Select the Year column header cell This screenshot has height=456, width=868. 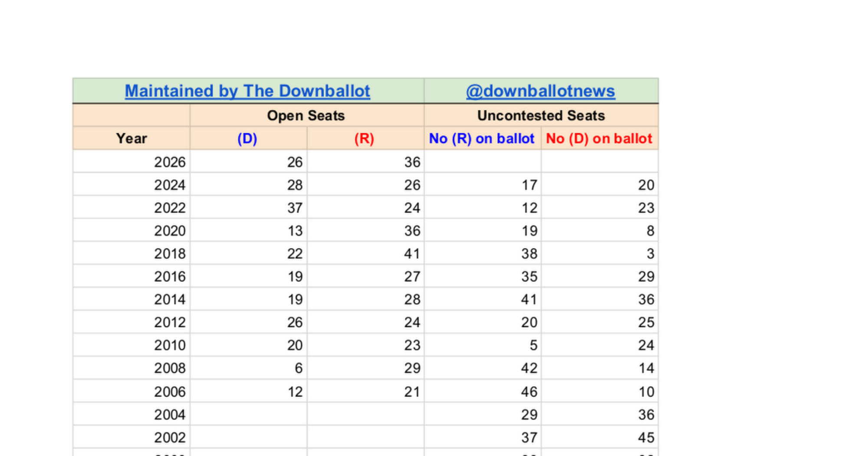[x=132, y=139]
